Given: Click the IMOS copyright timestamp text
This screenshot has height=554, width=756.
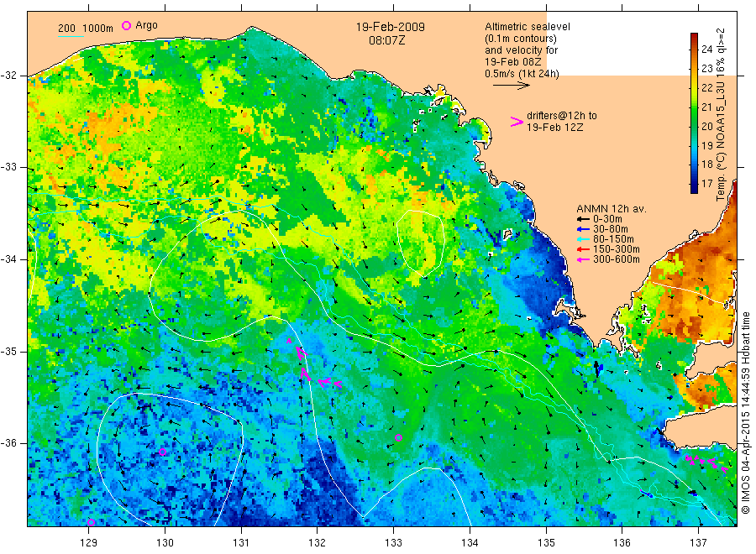Looking at the screenshot, I should (745, 413).
